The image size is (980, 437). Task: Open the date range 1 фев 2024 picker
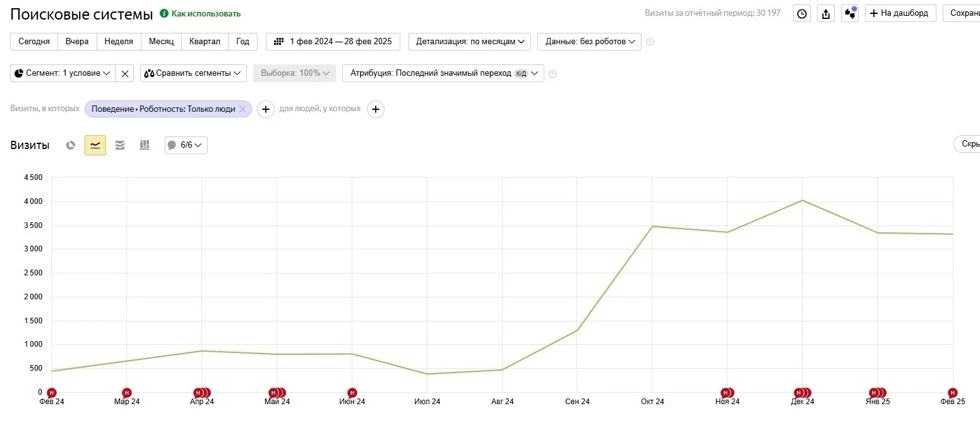333,42
